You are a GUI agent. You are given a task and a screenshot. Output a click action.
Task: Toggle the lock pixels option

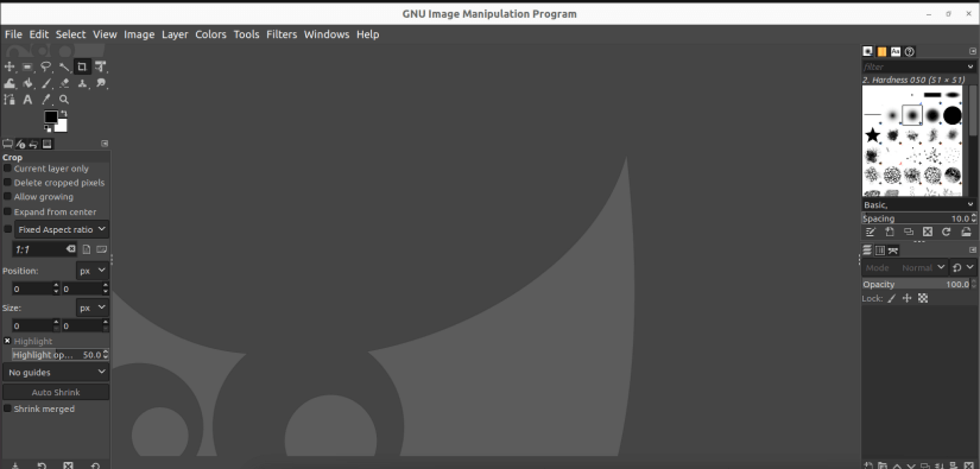(x=891, y=298)
